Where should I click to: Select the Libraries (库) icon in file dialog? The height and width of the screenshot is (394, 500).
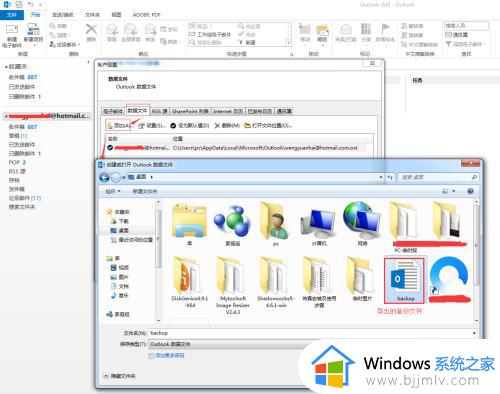189,224
